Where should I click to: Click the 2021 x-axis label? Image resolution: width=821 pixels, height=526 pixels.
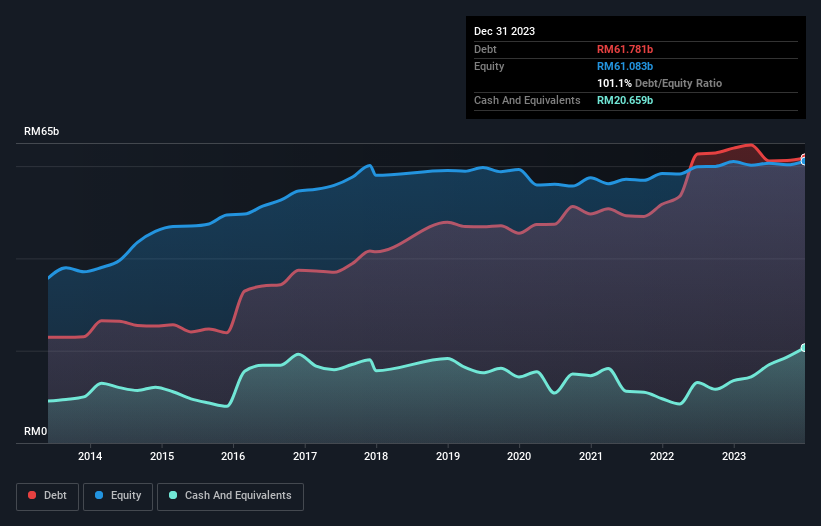point(591,456)
